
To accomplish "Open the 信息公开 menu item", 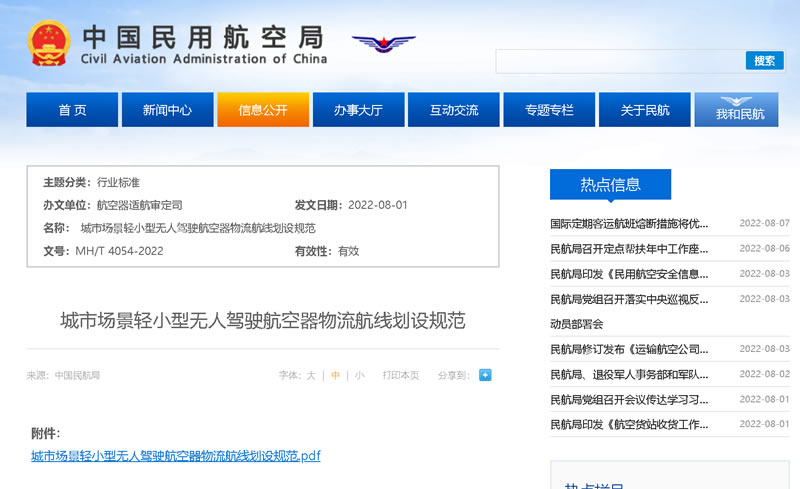I will coord(263,110).
